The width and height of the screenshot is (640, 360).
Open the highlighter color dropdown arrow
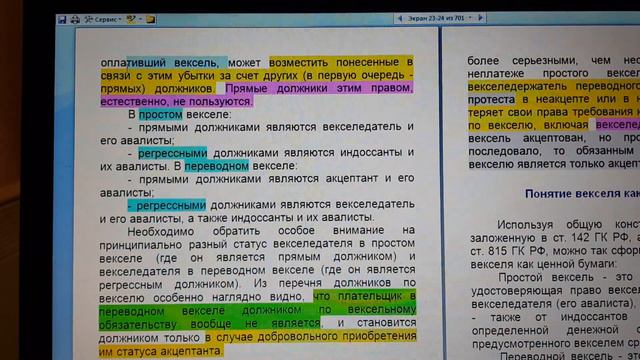(x=140, y=19)
